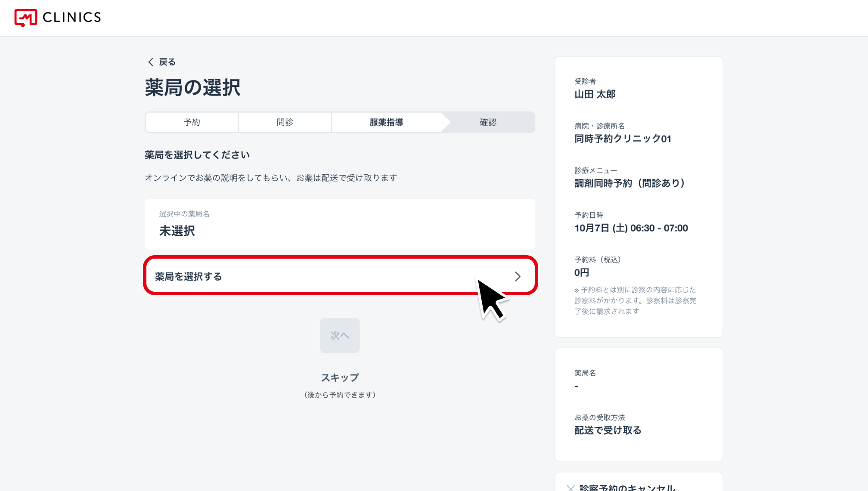Click the CLINICS wordmark text

pos(72,18)
